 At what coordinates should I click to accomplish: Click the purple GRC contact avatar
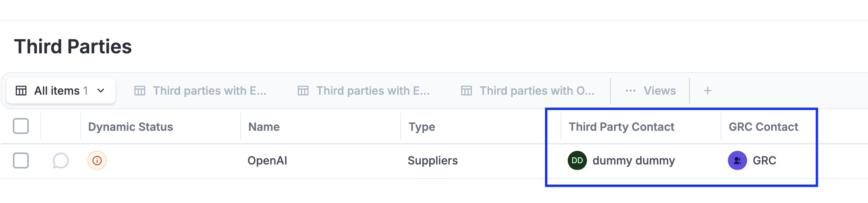737,160
